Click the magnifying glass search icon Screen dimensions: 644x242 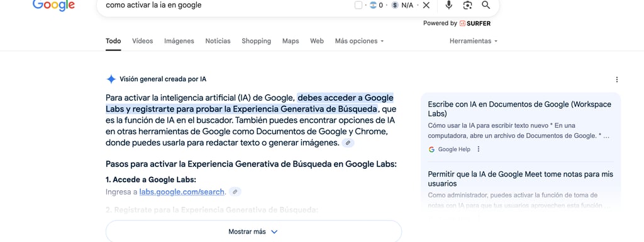pyautogui.click(x=486, y=5)
